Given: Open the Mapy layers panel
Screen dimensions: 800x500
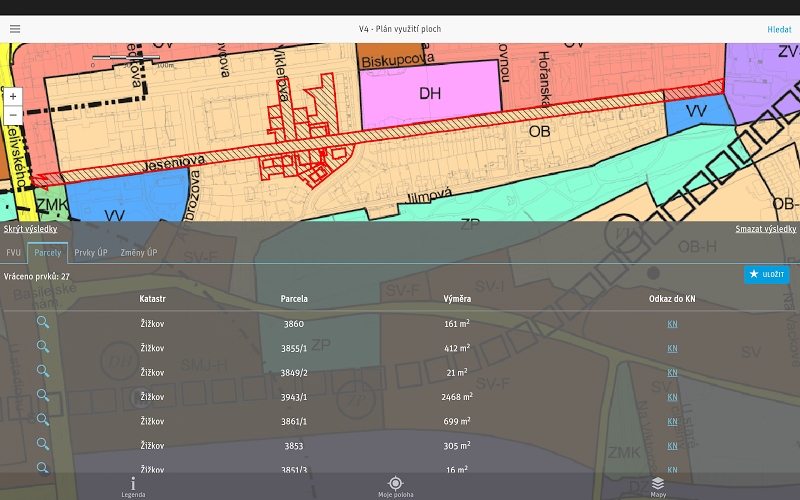Looking at the screenshot, I should pos(658,487).
